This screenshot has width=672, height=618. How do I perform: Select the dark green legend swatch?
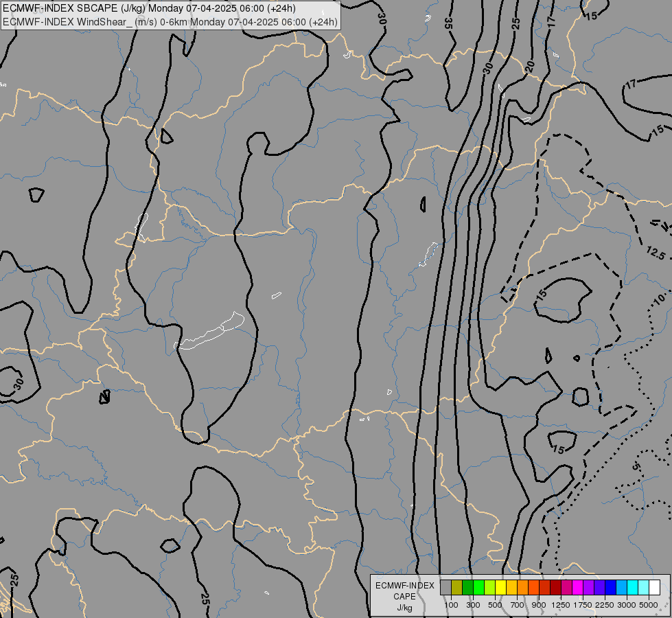tap(467, 587)
